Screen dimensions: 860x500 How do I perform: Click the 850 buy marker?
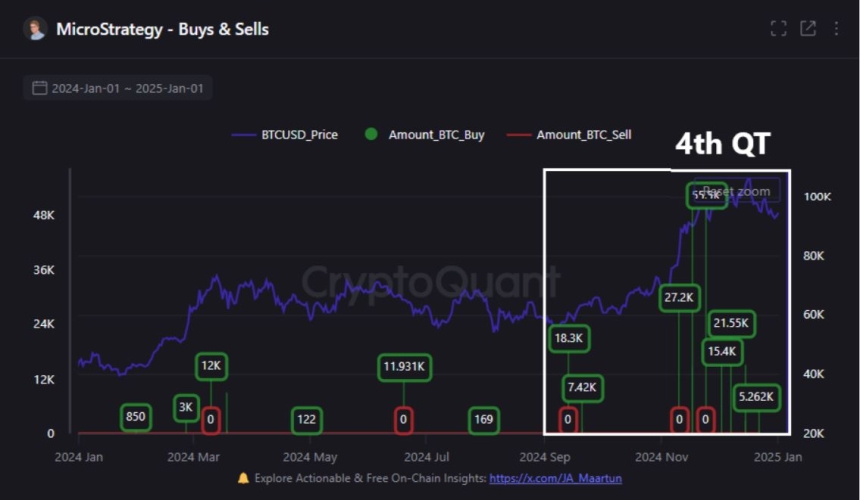tap(135, 417)
